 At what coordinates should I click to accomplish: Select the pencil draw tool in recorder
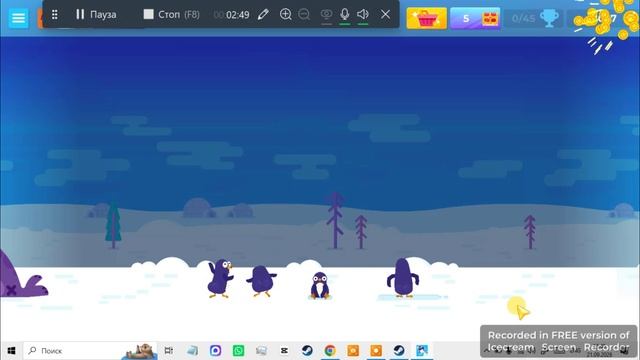(263, 15)
